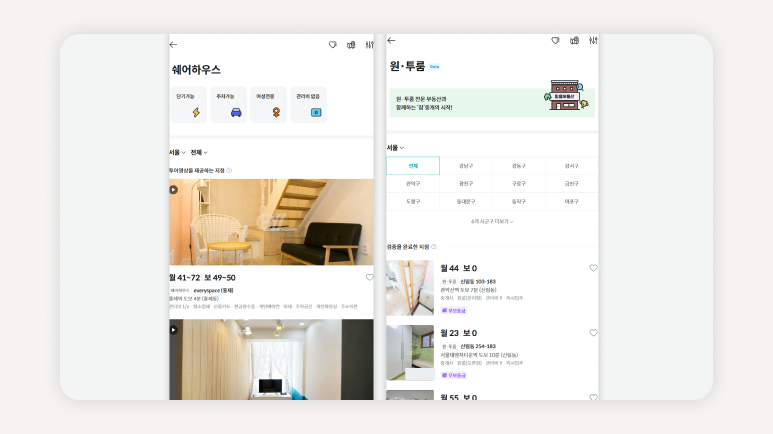This screenshot has height=434, width=773.
Task: Go back from the 원·투룸 screen
Action: point(391,40)
